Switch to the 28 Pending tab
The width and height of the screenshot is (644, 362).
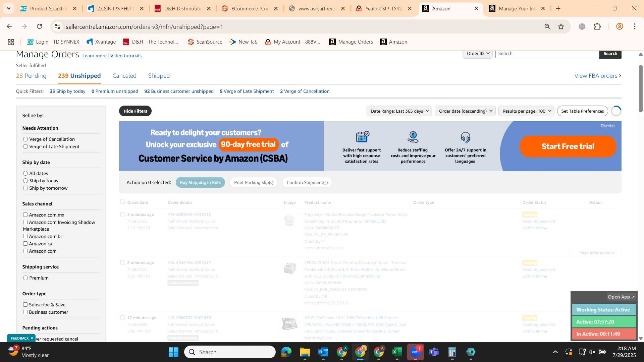[x=31, y=76]
